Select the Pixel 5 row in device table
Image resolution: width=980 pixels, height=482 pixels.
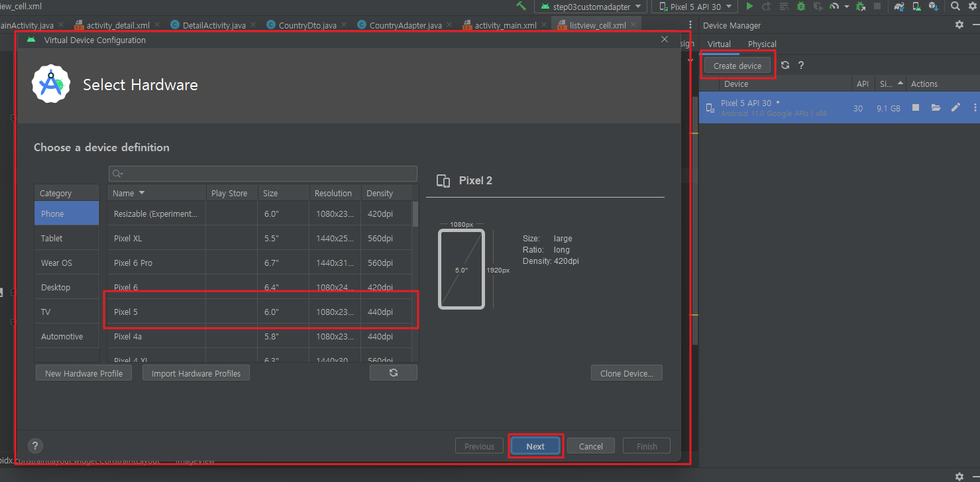point(260,312)
